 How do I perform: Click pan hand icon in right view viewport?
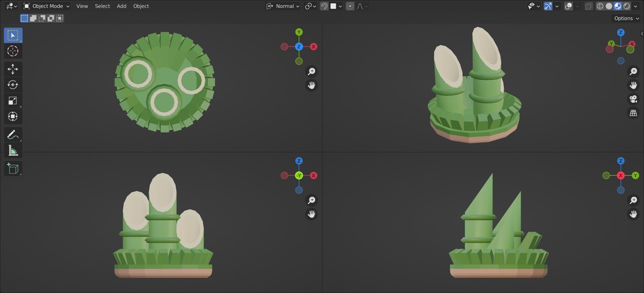tap(633, 214)
